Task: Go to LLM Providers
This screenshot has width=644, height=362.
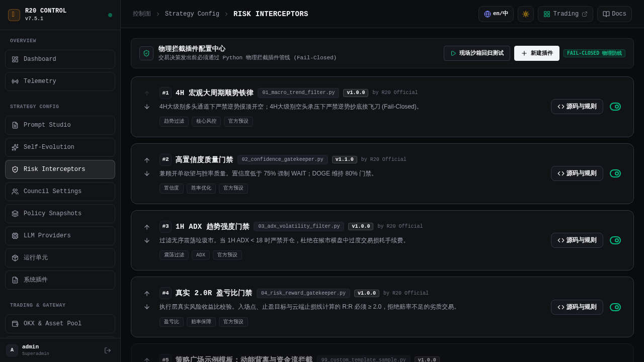Action: [x=60, y=236]
